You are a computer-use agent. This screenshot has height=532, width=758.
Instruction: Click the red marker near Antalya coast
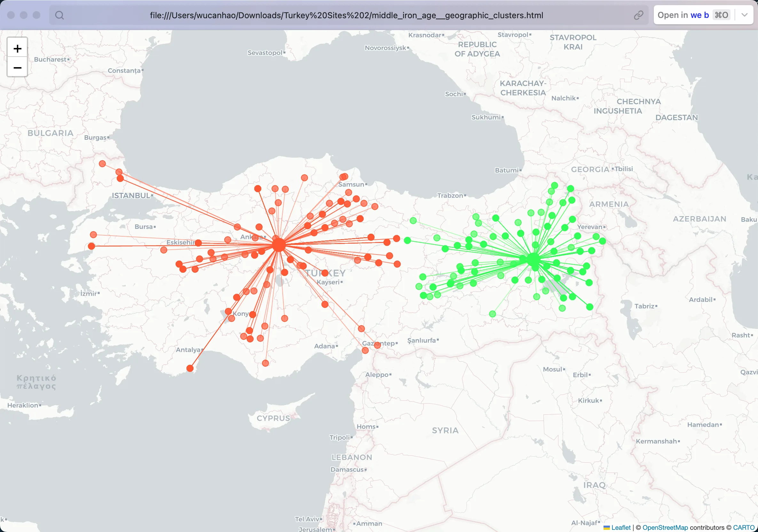click(x=190, y=368)
